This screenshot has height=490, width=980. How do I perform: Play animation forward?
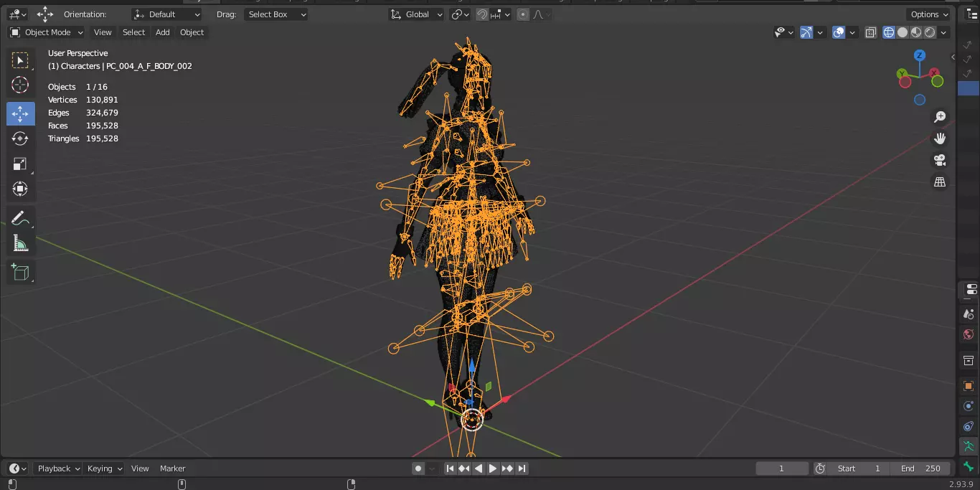[x=493, y=468]
